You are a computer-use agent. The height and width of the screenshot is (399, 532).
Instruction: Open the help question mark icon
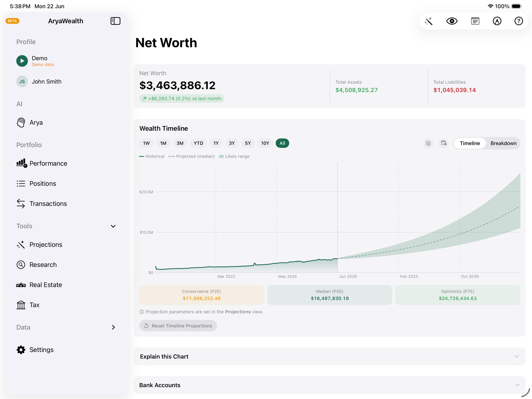tap(518, 21)
